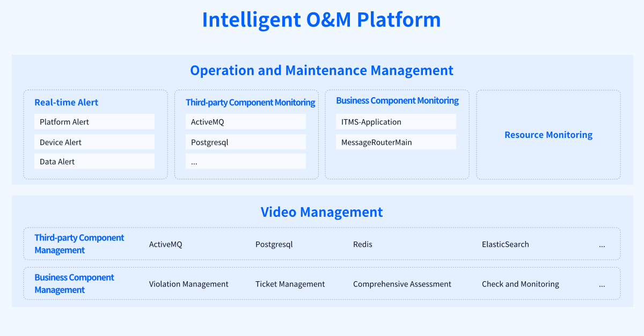Select the Platform Alert item

coord(94,122)
